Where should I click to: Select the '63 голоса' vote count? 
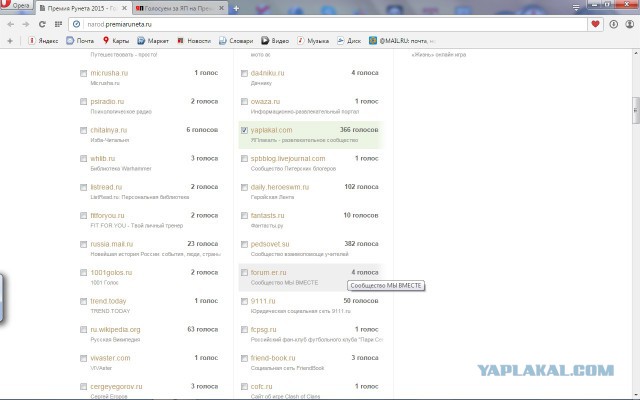coord(202,329)
